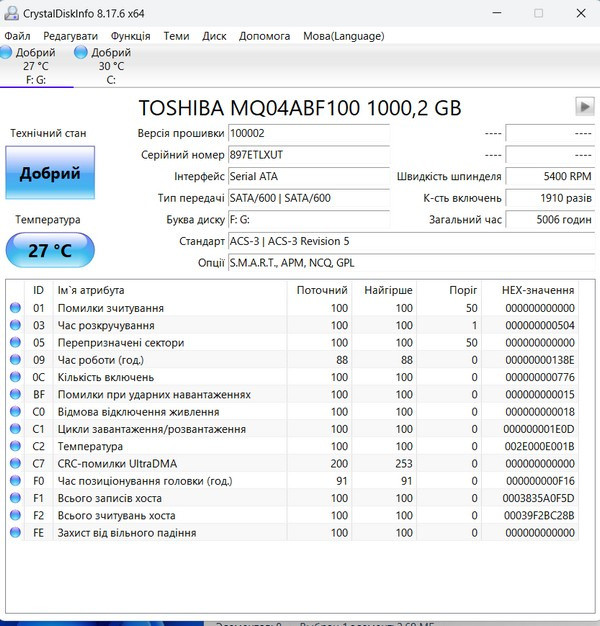Click the 5006 годин total hours value

click(x=550, y=220)
